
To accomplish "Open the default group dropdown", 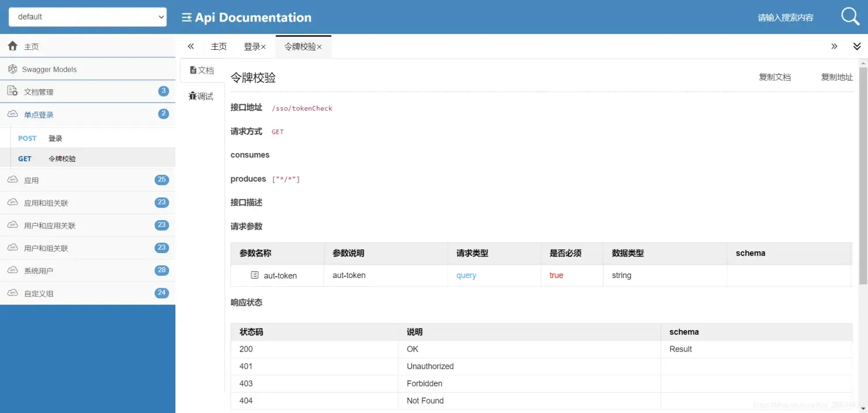I will 87,17.
